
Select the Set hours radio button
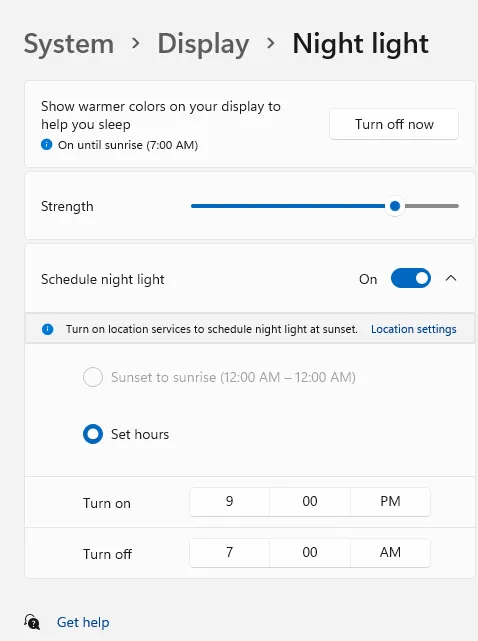(93, 434)
